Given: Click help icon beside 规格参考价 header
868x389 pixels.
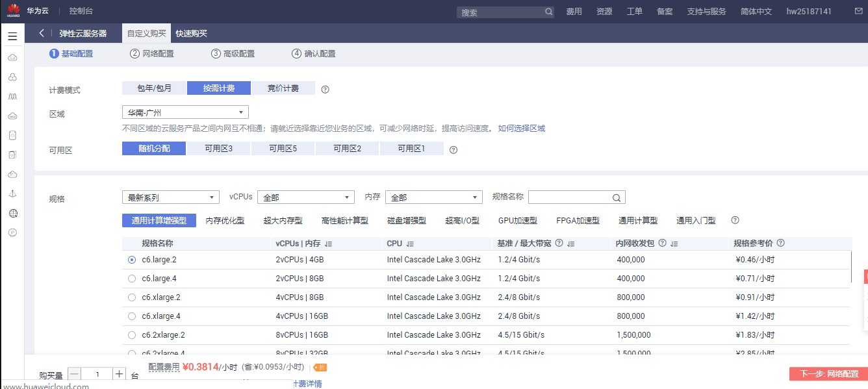Looking at the screenshot, I should (x=780, y=243).
